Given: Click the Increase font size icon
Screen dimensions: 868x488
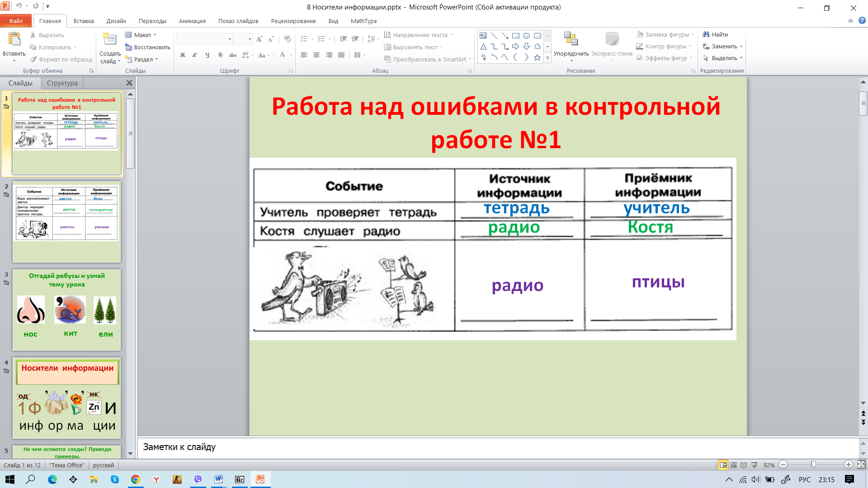Looking at the screenshot, I should point(259,39).
